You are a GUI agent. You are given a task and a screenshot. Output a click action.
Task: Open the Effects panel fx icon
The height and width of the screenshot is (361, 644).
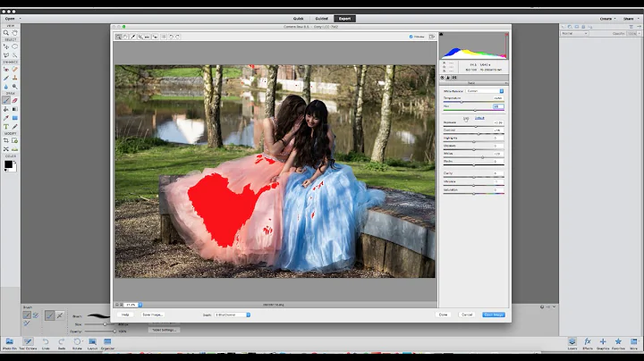pyautogui.click(x=588, y=344)
